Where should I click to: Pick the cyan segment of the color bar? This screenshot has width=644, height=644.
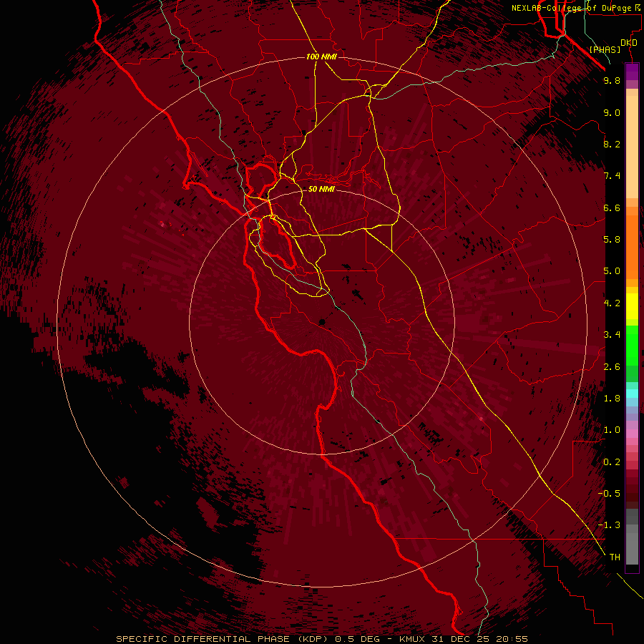(632, 394)
